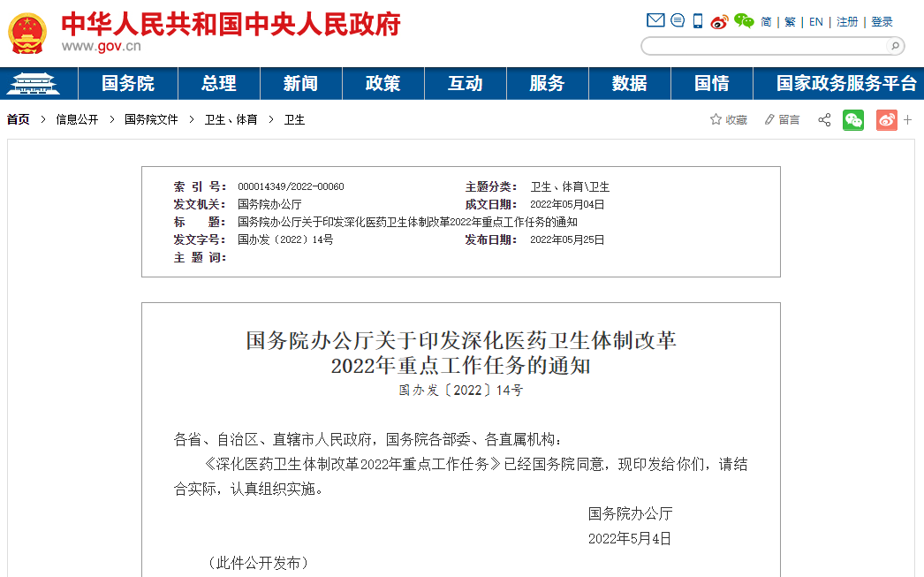Open the mobile phone icon in header
Image resolution: width=924 pixels, height=577 pixels.
(698, 21)
